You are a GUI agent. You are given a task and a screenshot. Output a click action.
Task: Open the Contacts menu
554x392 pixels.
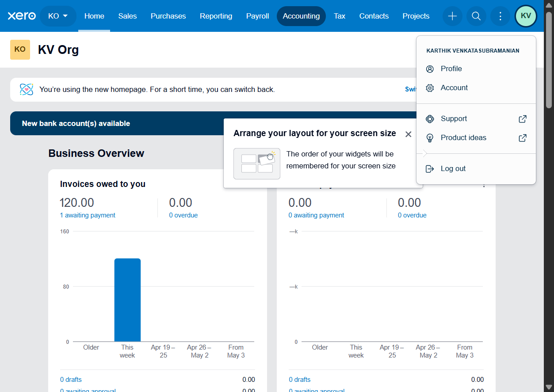point(374,16)
